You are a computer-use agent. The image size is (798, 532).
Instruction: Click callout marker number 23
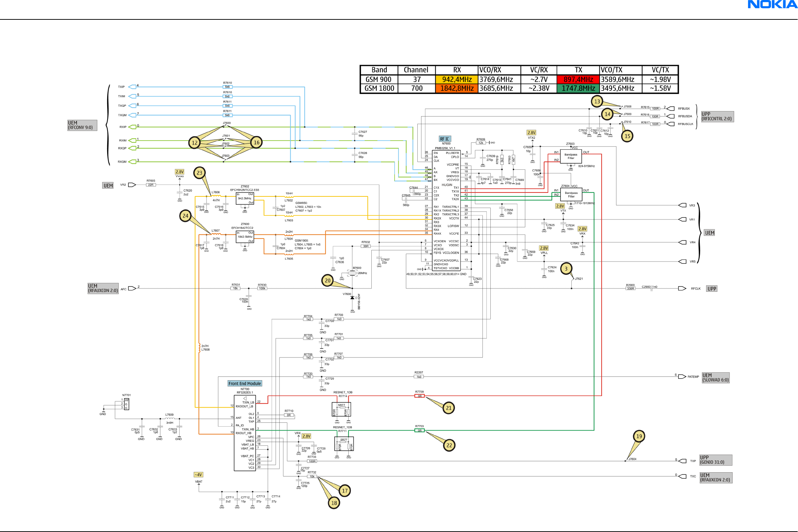[199, 173]
